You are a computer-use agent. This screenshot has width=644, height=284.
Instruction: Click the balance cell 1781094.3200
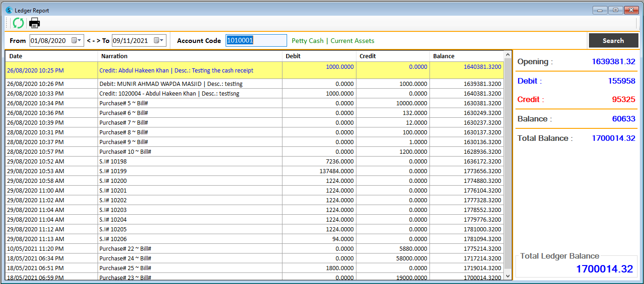(466, 239)
